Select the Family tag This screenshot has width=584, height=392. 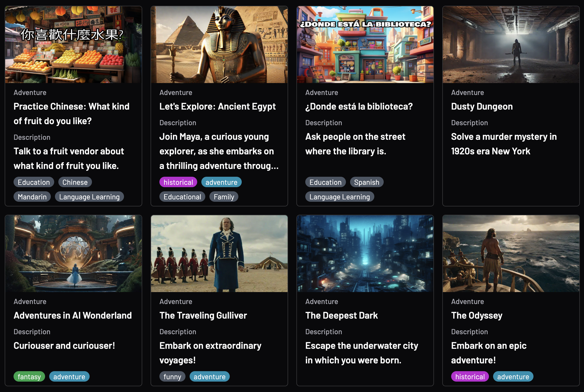(224, 197)
